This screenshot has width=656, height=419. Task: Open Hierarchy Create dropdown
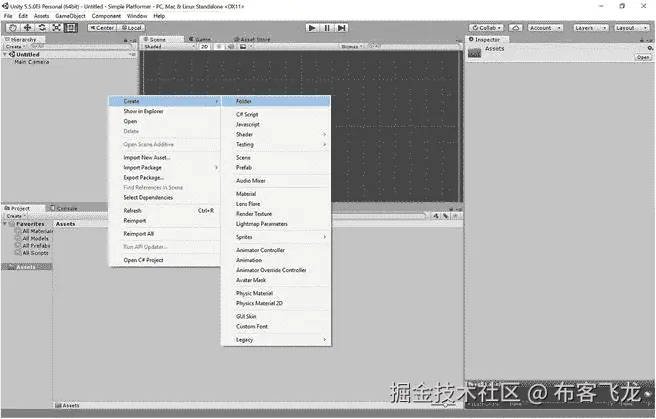click(15, 46)
